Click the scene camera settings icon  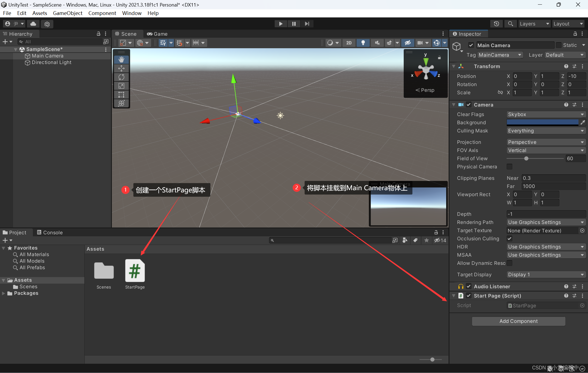click(x=420, y=43)
